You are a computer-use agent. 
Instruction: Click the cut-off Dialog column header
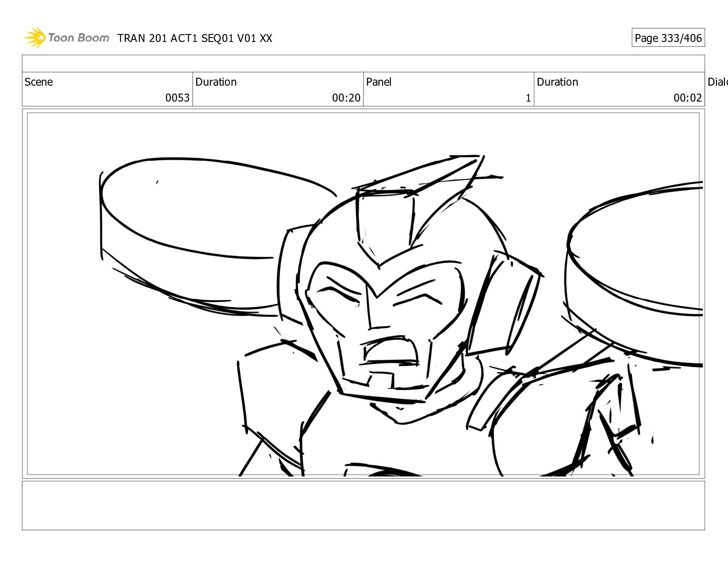coord(717,82)
